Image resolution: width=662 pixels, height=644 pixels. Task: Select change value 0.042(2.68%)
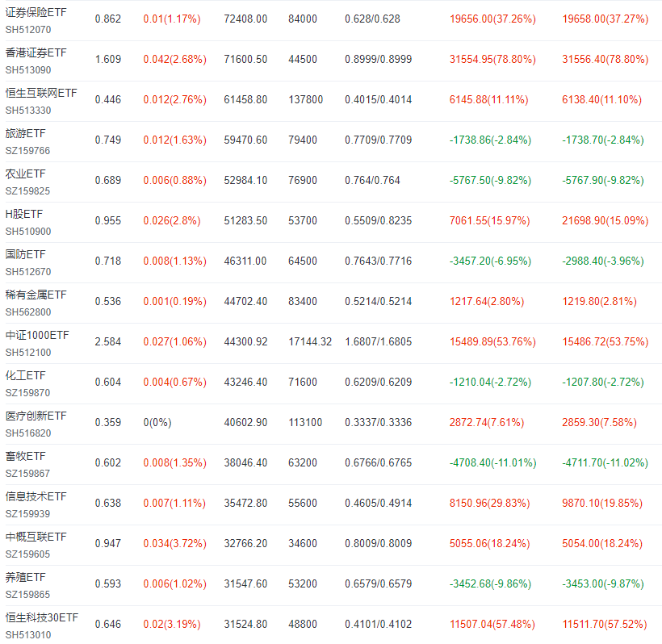click(x=175, y=59)
